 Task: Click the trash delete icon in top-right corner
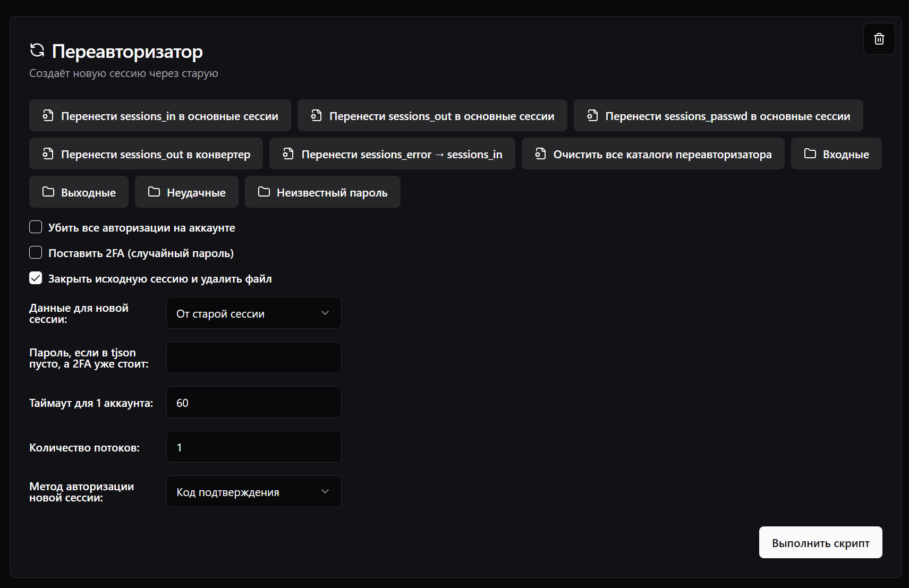pyautogui.click(x=879, y=39)
